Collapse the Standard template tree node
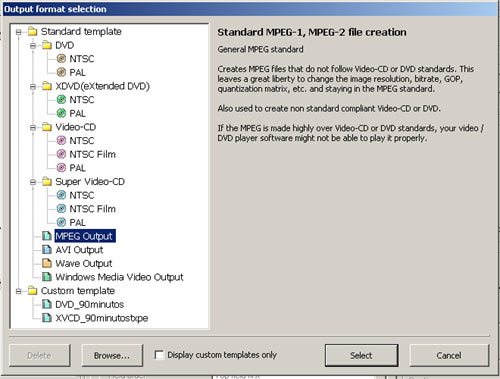The height and width of the screenshot is (379, 500). pos(19,32)
